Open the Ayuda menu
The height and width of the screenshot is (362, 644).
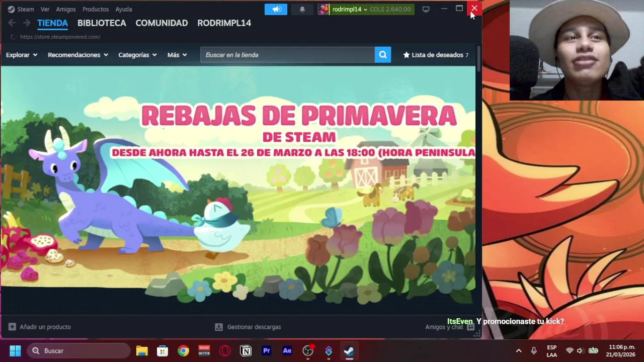(x=124, y=9)
